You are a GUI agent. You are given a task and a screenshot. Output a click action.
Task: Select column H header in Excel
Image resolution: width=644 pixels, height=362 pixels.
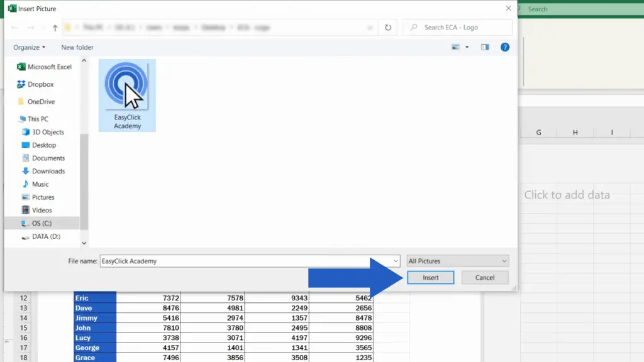pos(575,133)
